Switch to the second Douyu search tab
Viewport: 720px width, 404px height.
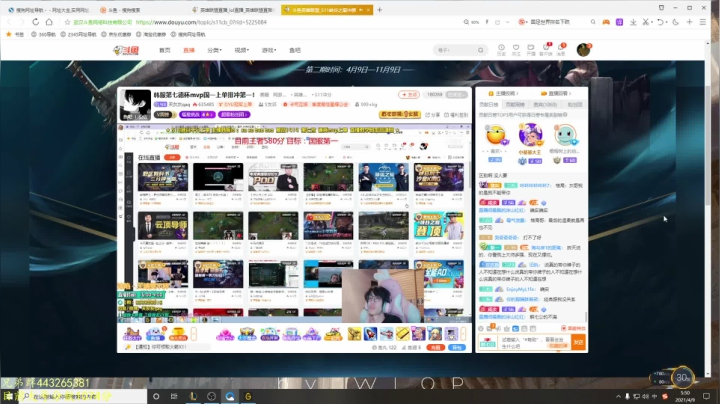[140, 10]
